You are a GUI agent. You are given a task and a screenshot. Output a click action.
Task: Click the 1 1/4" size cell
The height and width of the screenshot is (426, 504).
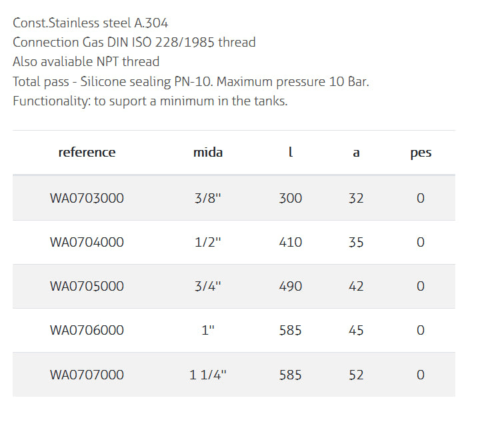pyautogui.click(x=208, y=375)
